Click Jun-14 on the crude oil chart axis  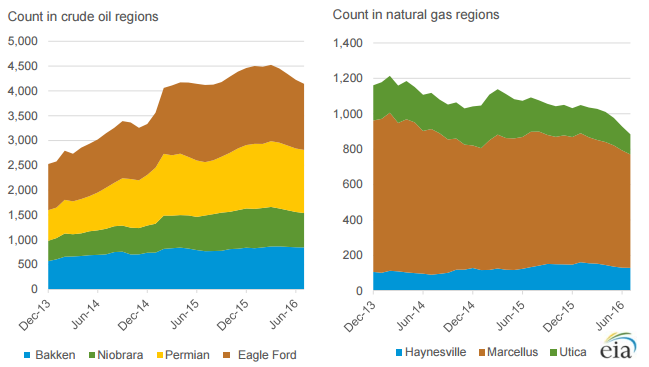pos(86,314)
